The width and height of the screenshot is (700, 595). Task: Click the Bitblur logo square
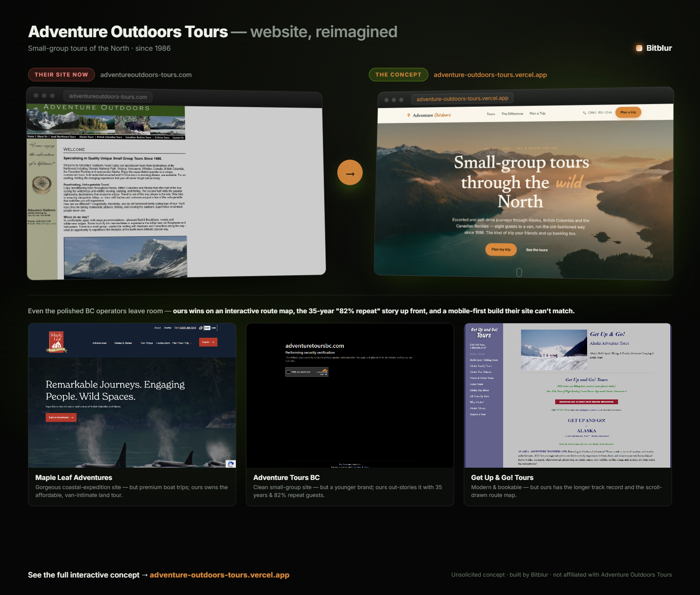pos(639,48)
